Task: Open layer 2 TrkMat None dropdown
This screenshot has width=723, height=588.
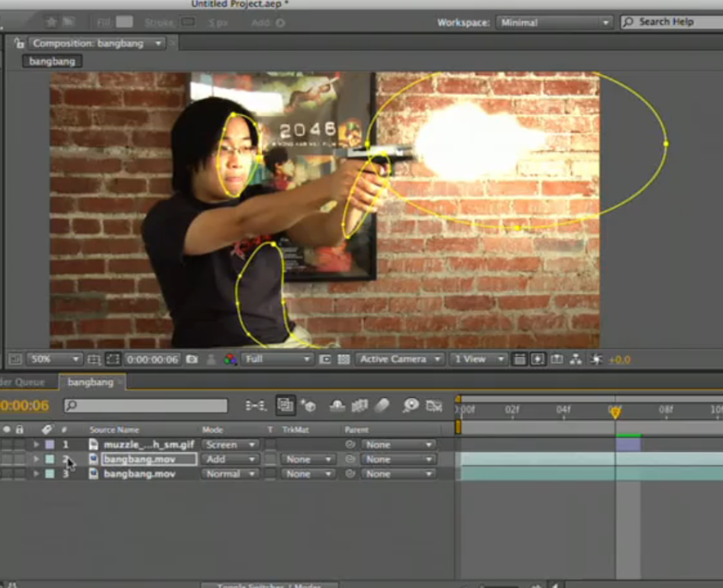Action: (308, 460)
